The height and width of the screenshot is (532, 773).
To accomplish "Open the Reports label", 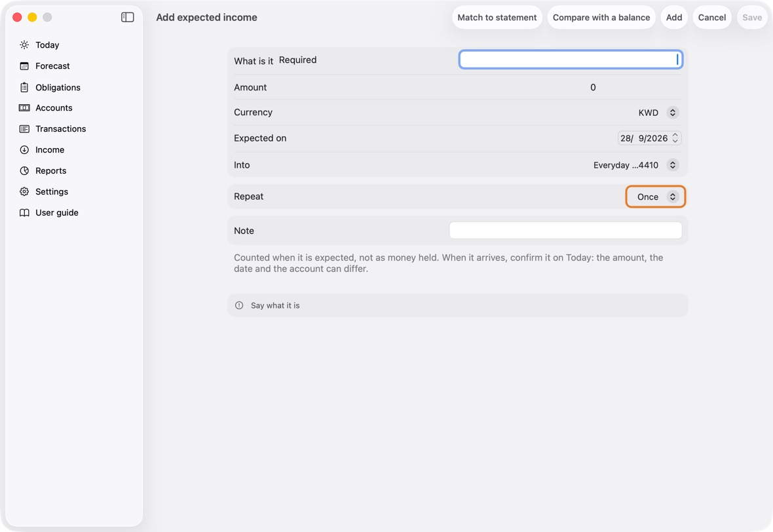I will pyautogui.click(x=51, y=170).
